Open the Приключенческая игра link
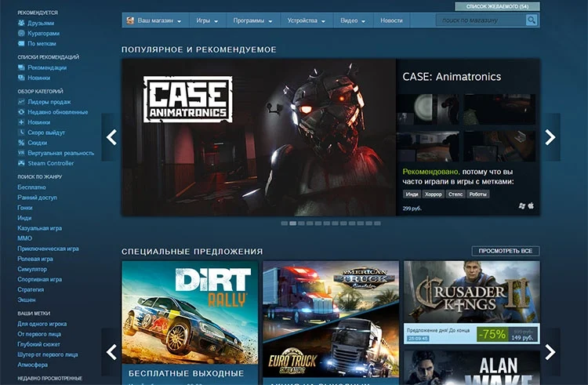The width and height of the screenshot is (588, 385). (48, 249)
